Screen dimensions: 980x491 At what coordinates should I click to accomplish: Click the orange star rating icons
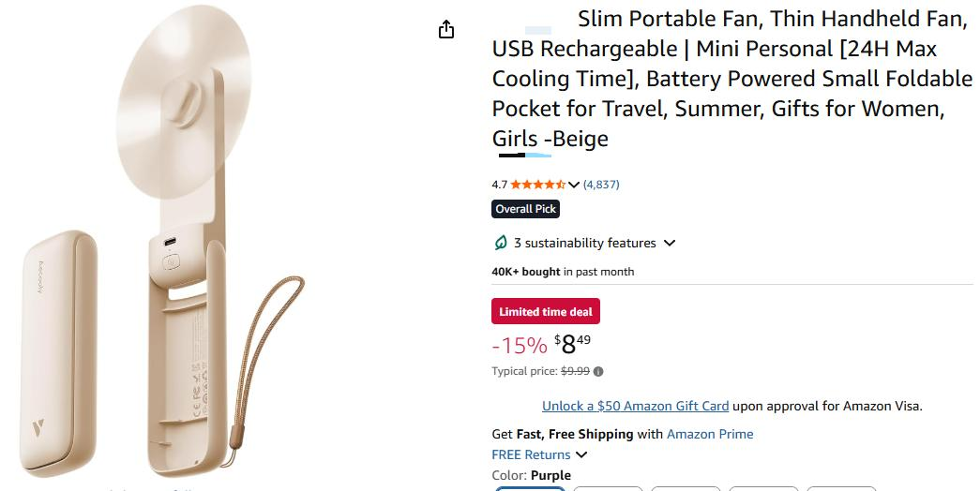point(538,185)
